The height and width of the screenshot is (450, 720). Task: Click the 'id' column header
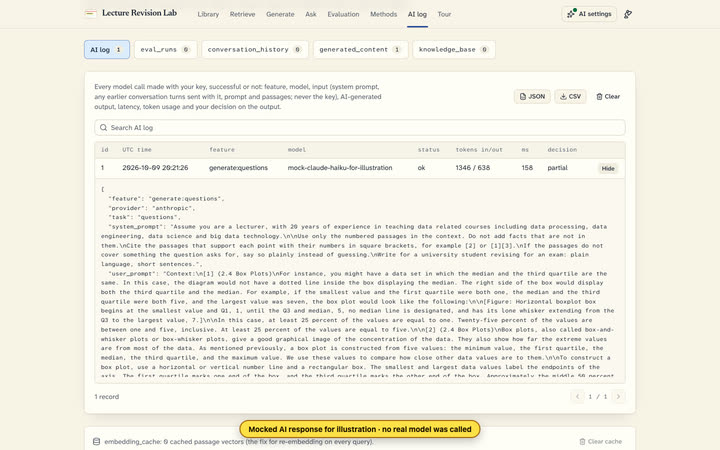point(105,150)
